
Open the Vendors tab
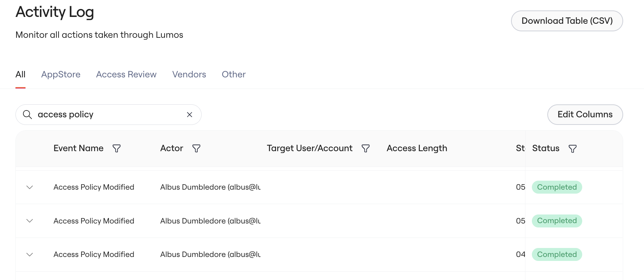point(189,74)
